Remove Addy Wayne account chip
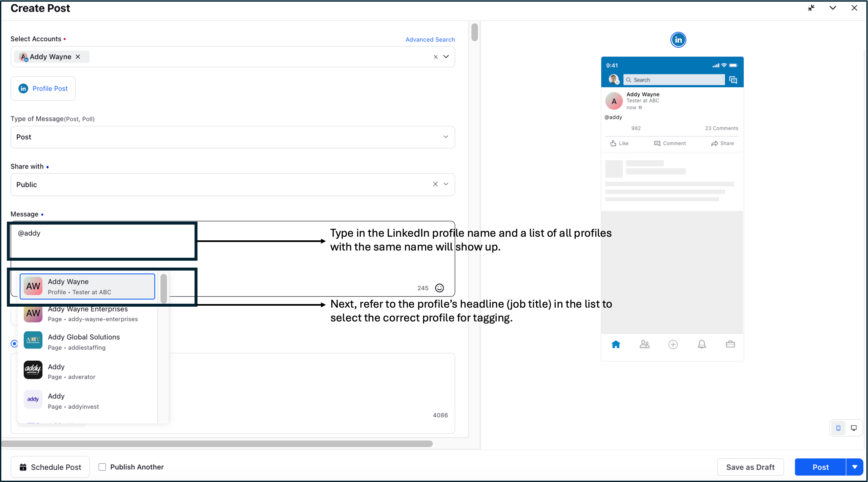The image size is (868, 482). pos(78,57)
